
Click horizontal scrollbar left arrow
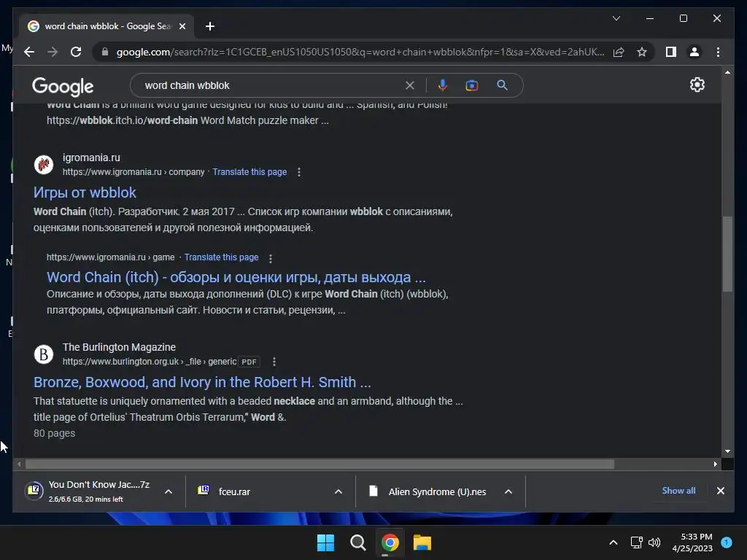[19, 464]
